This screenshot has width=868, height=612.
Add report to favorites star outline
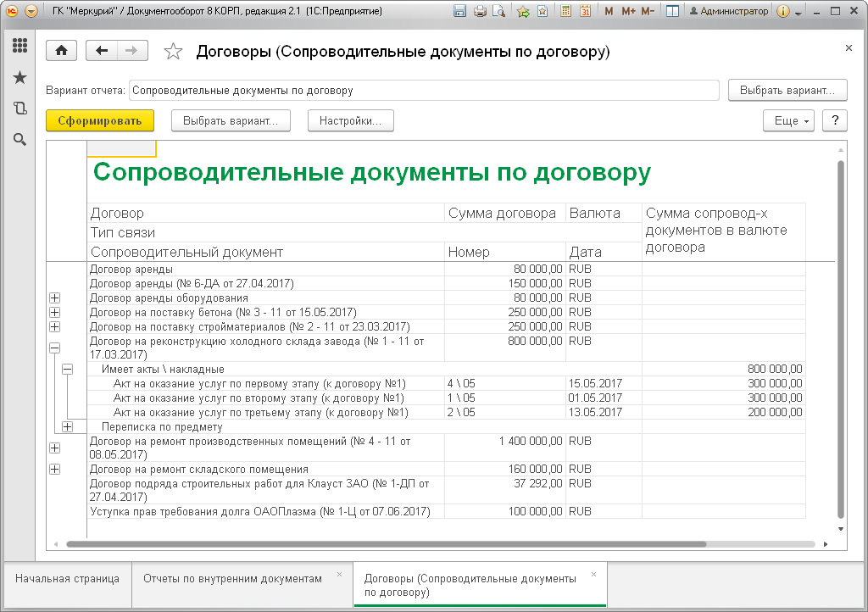click(173, 52)
